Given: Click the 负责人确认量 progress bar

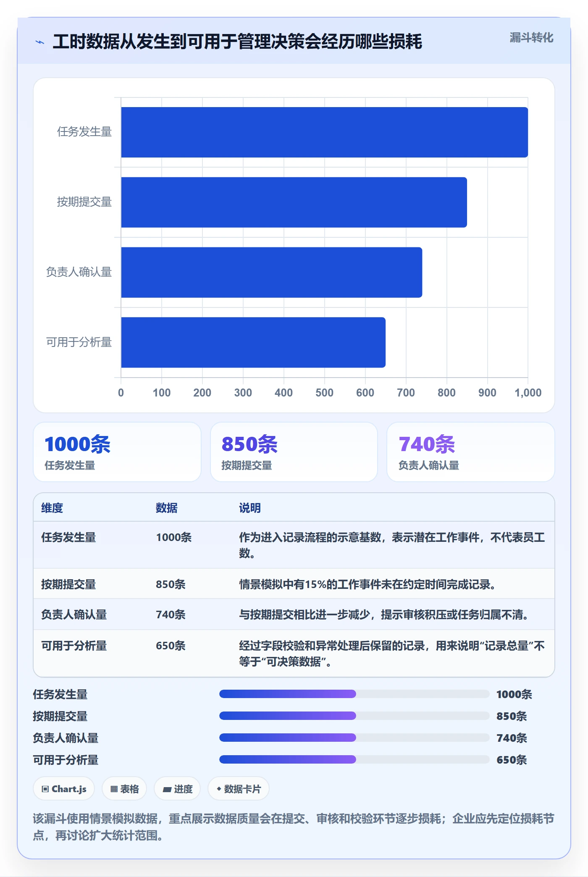Looking at the screenshot, I should (354, 738).
